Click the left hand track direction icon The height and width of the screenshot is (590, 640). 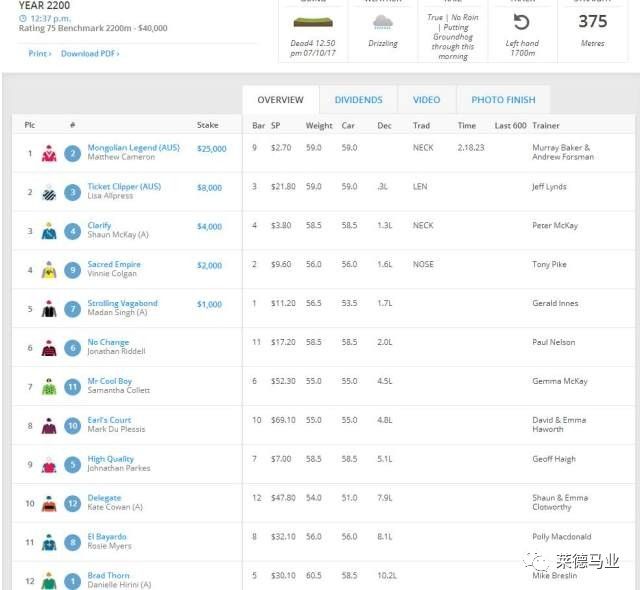click(521, 22)
